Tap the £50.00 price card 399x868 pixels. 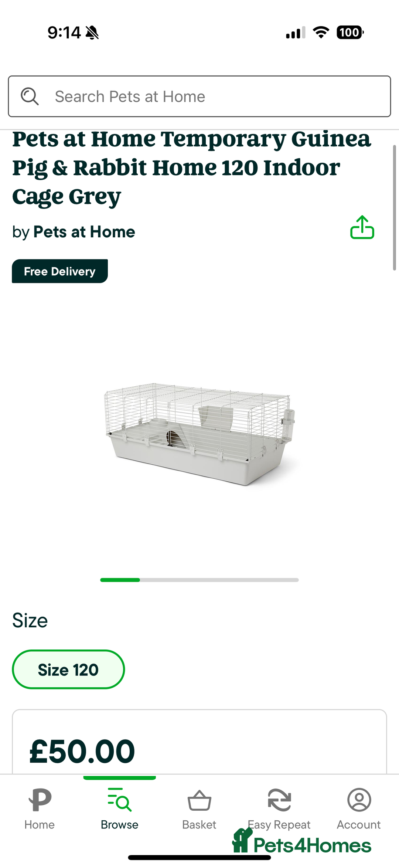click(x=199, y=747)
